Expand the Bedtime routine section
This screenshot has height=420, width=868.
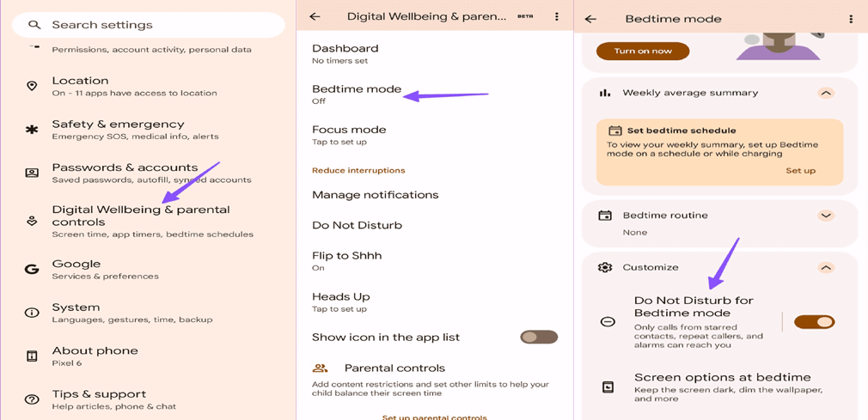click(x=826, y=216)
